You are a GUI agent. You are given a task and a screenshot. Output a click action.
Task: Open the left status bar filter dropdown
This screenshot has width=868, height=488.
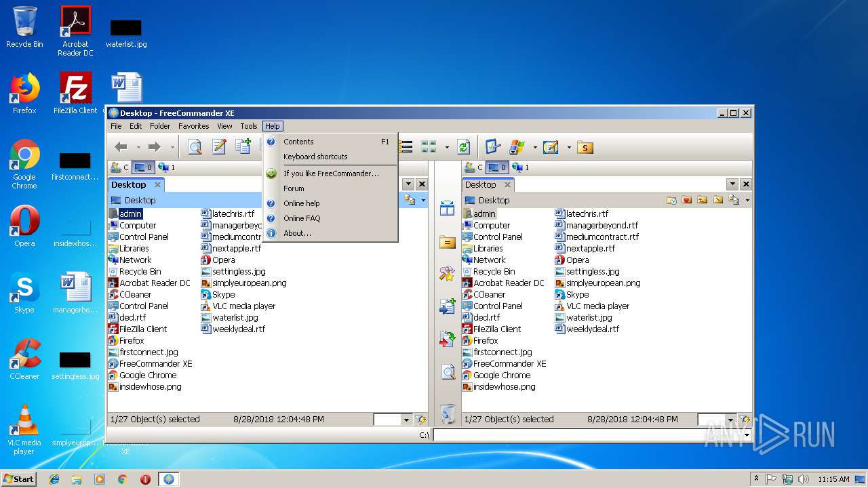[406, 420]
